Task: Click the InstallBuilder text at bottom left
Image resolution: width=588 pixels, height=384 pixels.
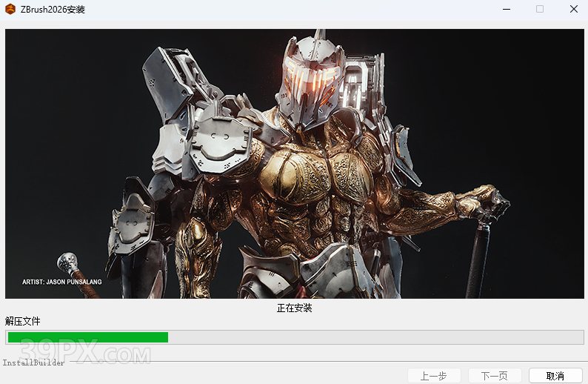Action: pyautogui.click(x=33, y=363)
